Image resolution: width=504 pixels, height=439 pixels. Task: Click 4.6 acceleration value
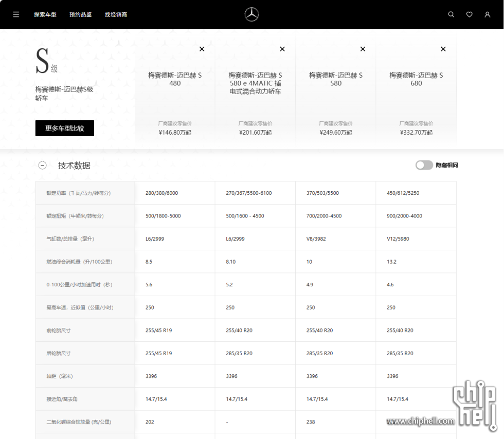pos(390,285)
